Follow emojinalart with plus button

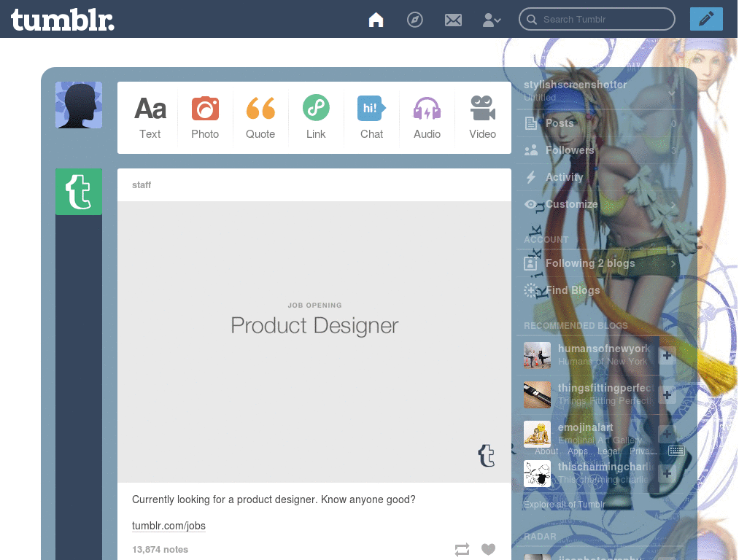(667, 434)
